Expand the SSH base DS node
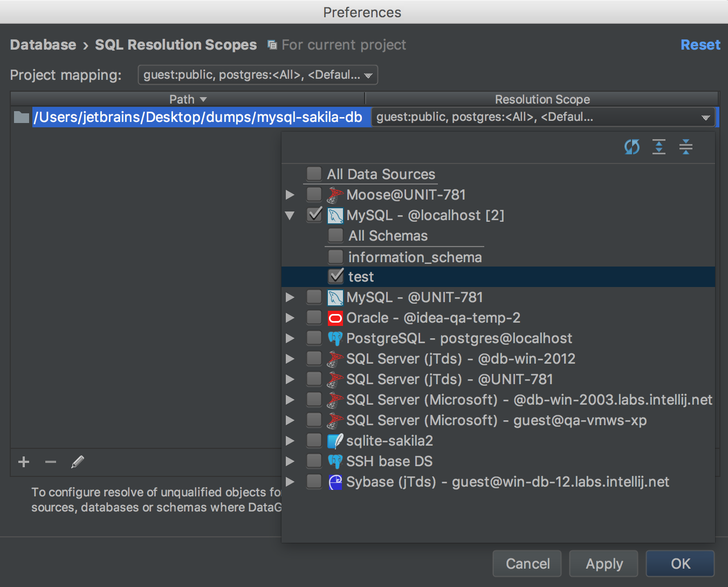The width and height of the screenshot is (728, 587). (290, 461)
